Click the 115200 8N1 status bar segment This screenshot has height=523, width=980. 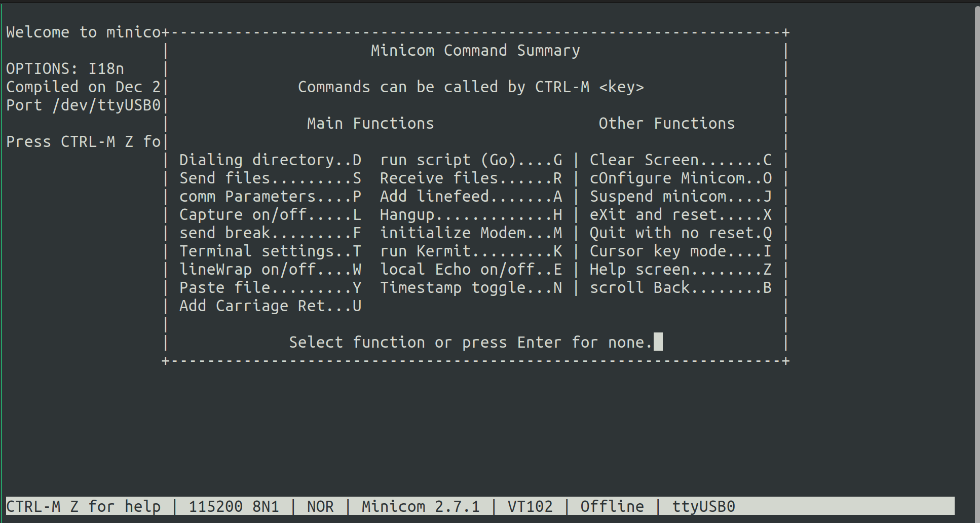pyautogui.click(x=235, y=505)
